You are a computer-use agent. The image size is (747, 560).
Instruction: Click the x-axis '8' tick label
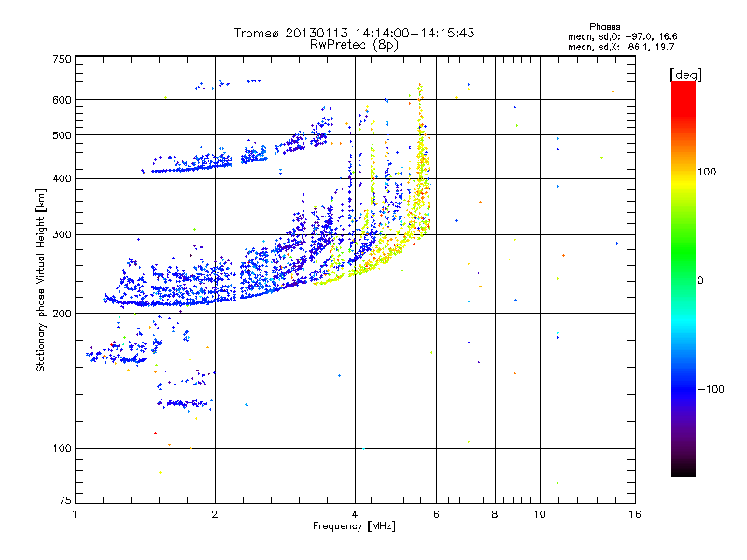pos(495,514)
